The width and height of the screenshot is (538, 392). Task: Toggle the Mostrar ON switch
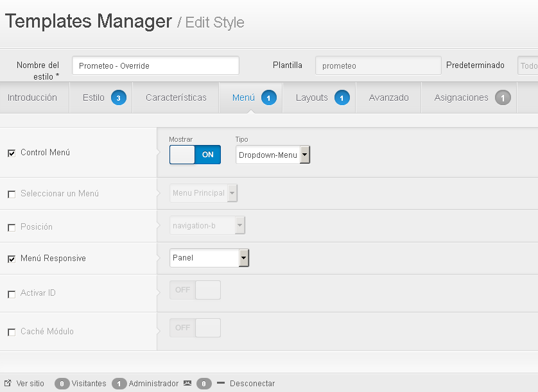tap(195, 155)
